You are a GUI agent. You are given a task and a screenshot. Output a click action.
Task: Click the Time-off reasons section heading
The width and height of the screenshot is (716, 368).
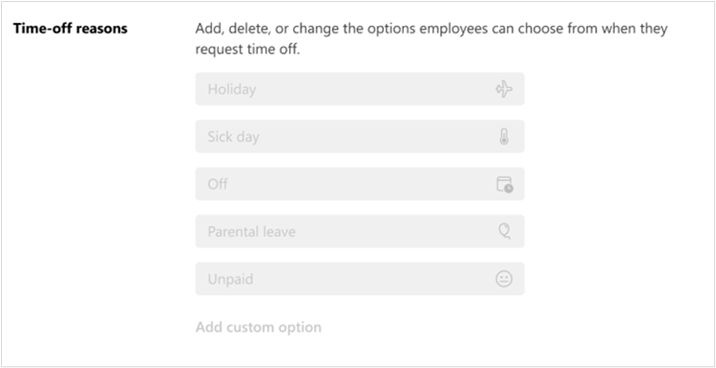point(70,29)
